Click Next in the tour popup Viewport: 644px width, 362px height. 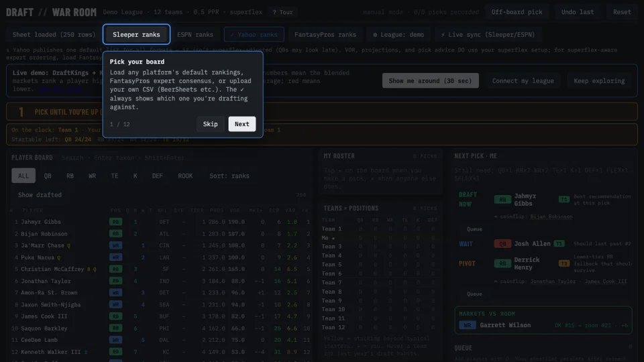point(242,124)
